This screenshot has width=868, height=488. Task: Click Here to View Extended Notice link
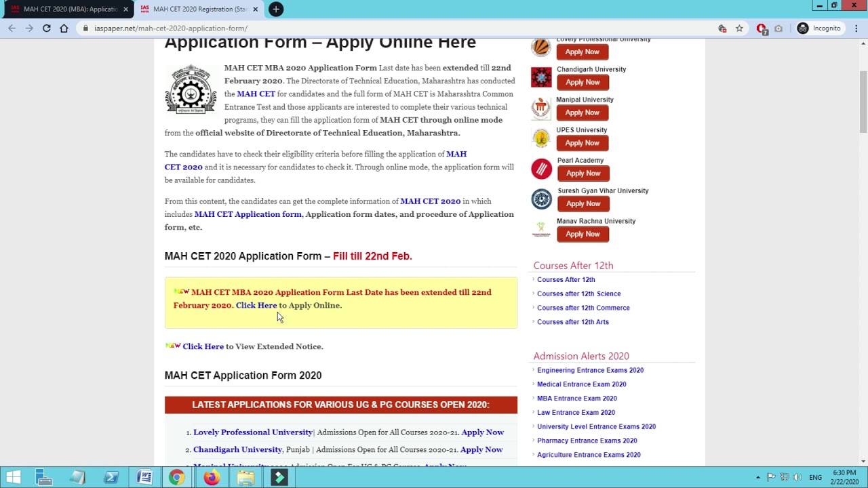(x=203, y=346)
